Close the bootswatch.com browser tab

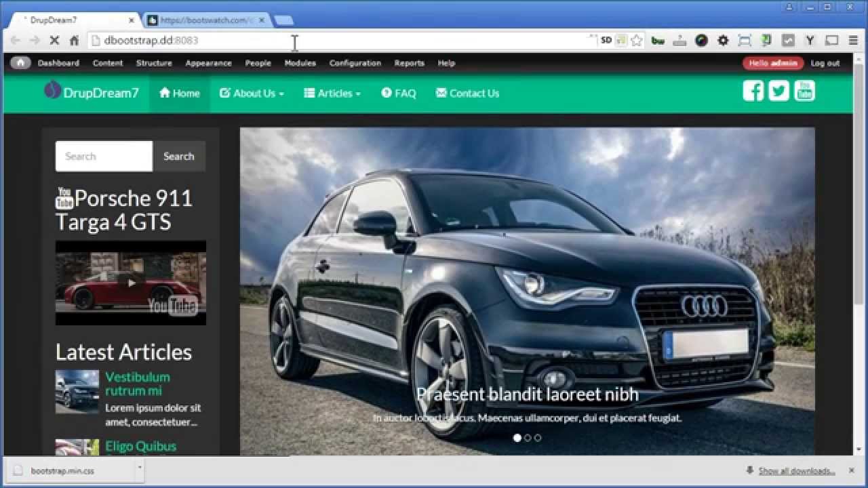[262, 20]
